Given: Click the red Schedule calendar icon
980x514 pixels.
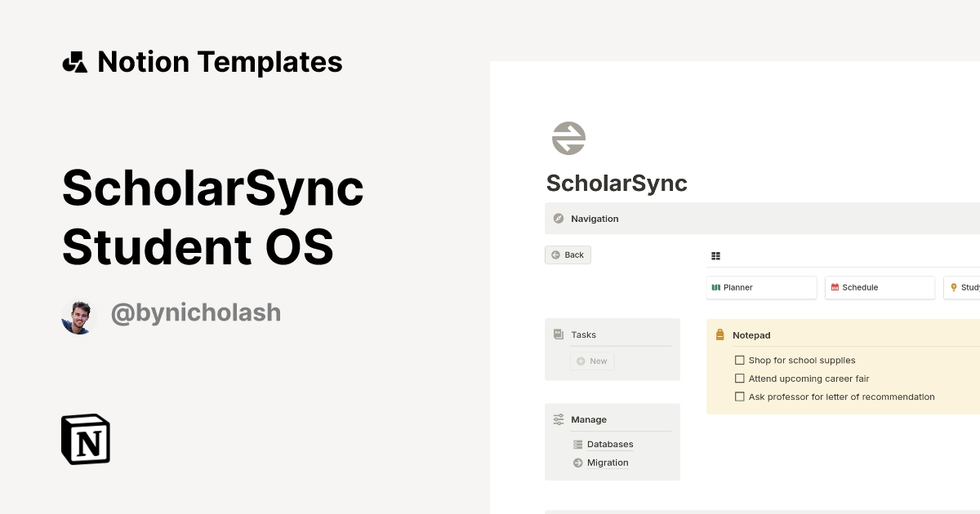Looking at the screenshot, I should point(836,287).
